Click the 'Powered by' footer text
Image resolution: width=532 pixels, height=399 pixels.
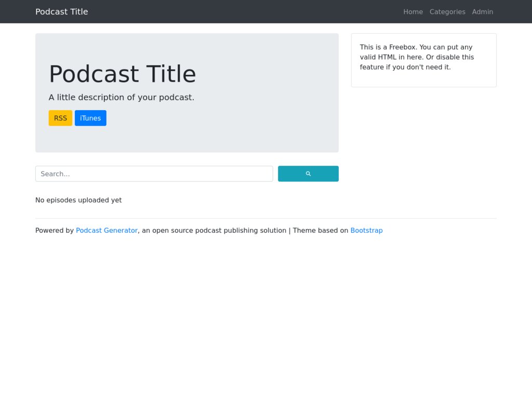54,230
